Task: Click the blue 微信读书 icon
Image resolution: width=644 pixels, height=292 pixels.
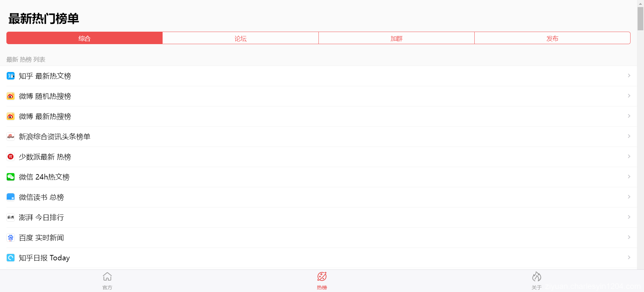Action: (10, 197)
